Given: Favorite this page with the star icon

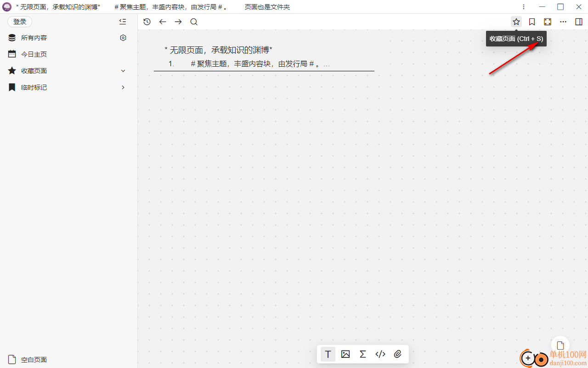Looking at the screenshot, I should [x=516, y=22].
